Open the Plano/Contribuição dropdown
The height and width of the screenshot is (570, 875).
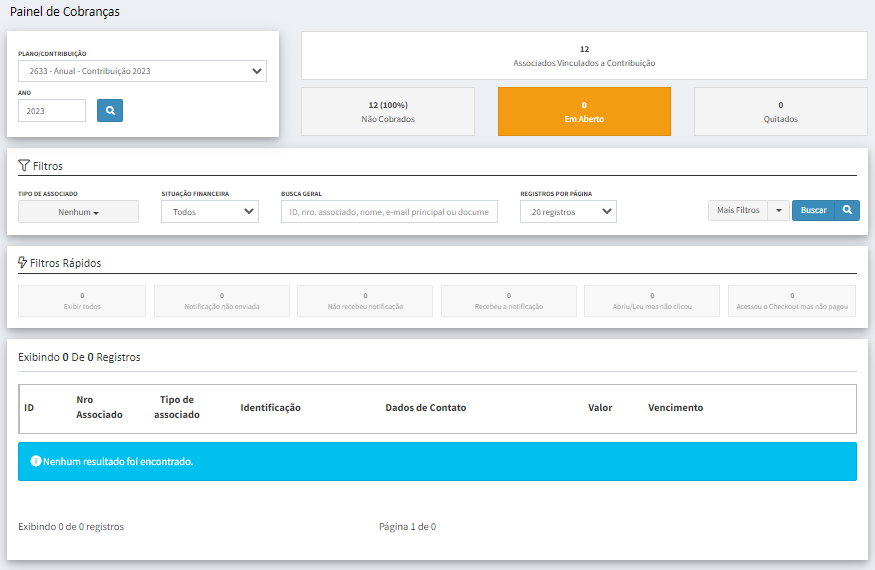pos(142,71)
